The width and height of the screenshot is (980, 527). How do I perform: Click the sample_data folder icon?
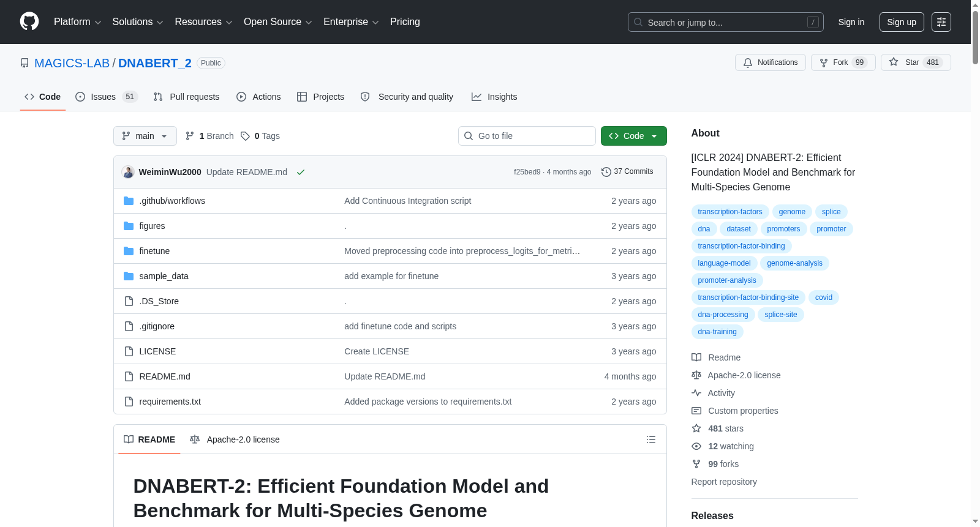point(129,276)
